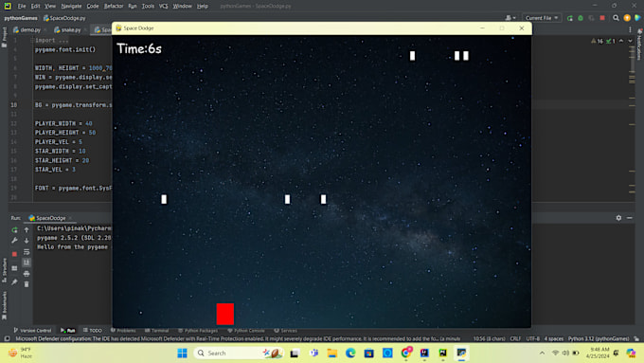
Task: Open run configuration wrench in Run panel
Action: coord(14,241)
